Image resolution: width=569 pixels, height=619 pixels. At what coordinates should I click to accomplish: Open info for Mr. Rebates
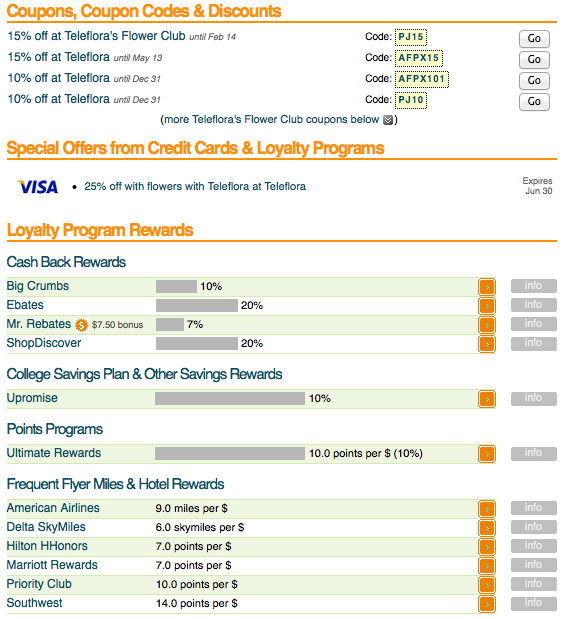(533, 324)
